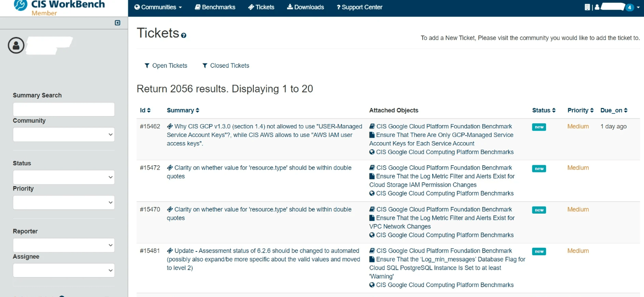Click the book icon in ticket #15462's row

pyautogui.click(x=372, y=126)
